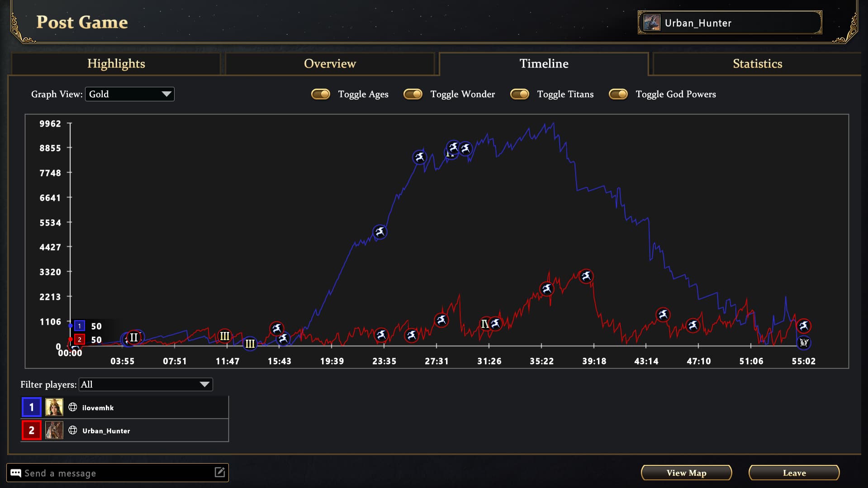
Task: Click the avatar icon in top-right profile
Action: coord(652,23)
